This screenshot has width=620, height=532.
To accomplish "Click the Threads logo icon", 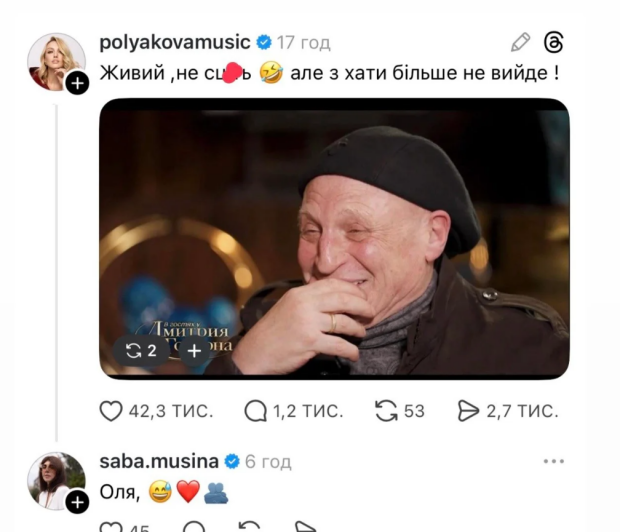I will click(x=554, y=42).
